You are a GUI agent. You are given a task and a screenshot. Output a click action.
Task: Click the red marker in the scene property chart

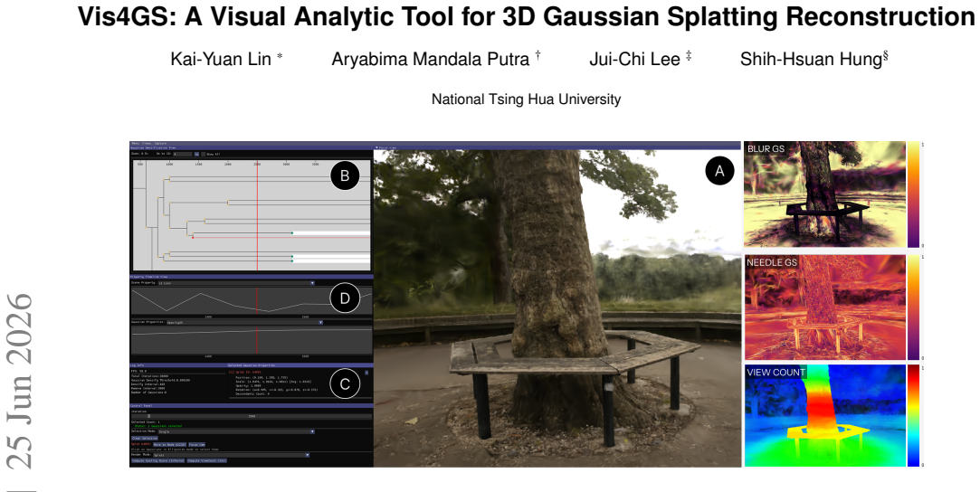257,301
